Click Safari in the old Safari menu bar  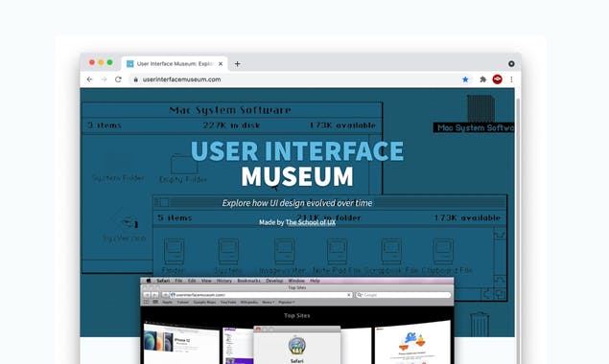(x=163, y=281)
